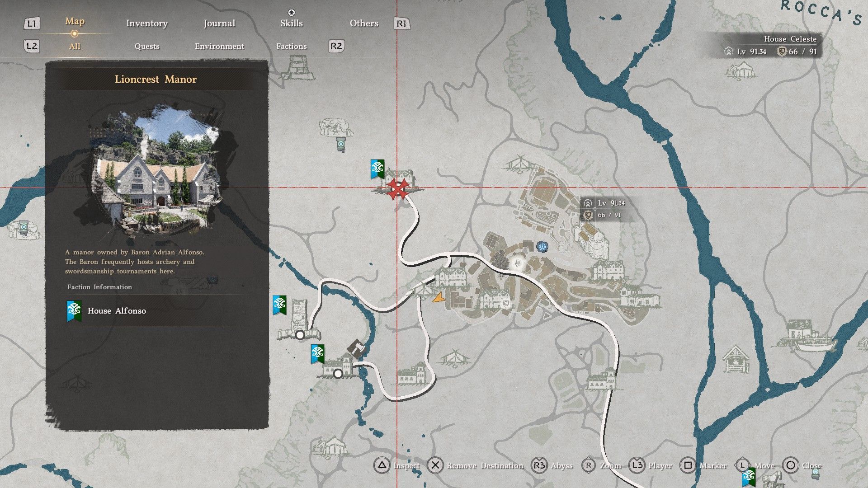Filter map by Factions

click(291, 46)
